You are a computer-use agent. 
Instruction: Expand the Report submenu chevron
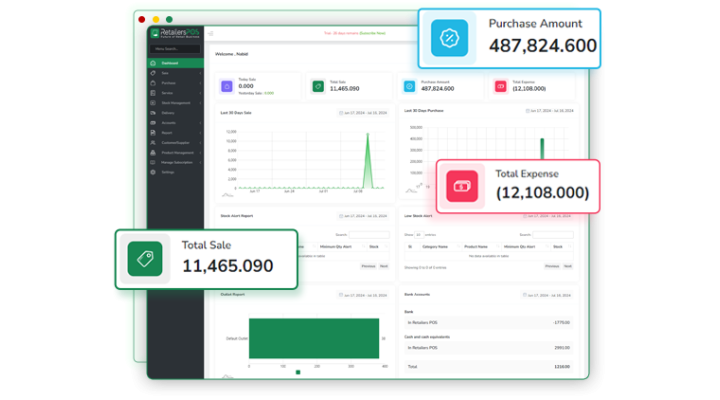tap(200, 133)
